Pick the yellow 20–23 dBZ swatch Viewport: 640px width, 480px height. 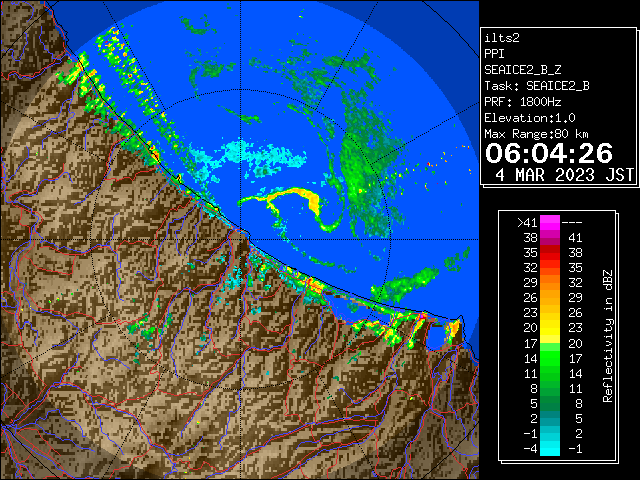tap(550, 328)
